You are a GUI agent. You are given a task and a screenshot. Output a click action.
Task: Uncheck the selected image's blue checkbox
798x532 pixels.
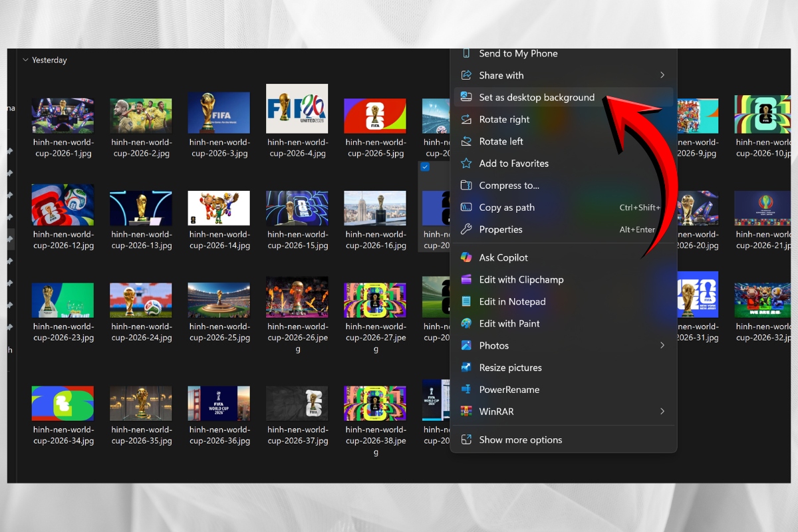(x=425, y=167)
